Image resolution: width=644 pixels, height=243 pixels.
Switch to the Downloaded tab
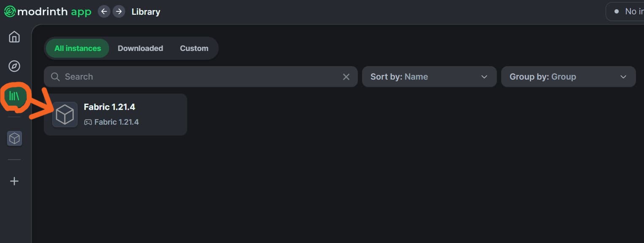coord(140,48)
